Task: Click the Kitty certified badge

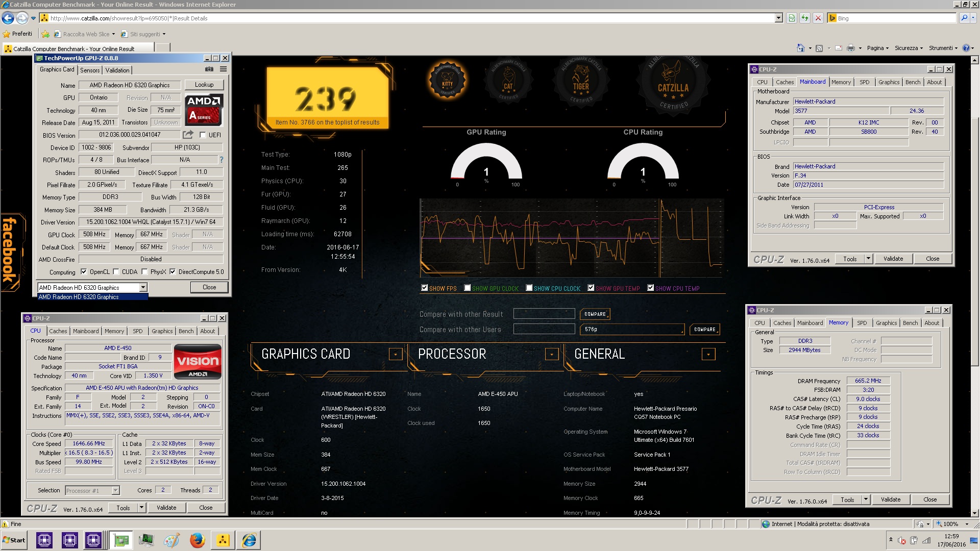Action: point(447,81)
